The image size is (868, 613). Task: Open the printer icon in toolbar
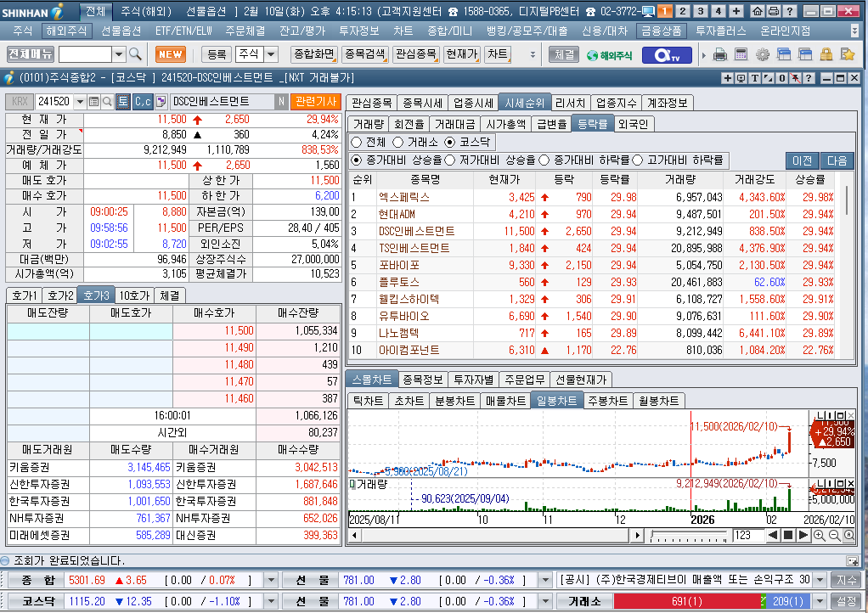pyautogui.click(x=720, y=54)
